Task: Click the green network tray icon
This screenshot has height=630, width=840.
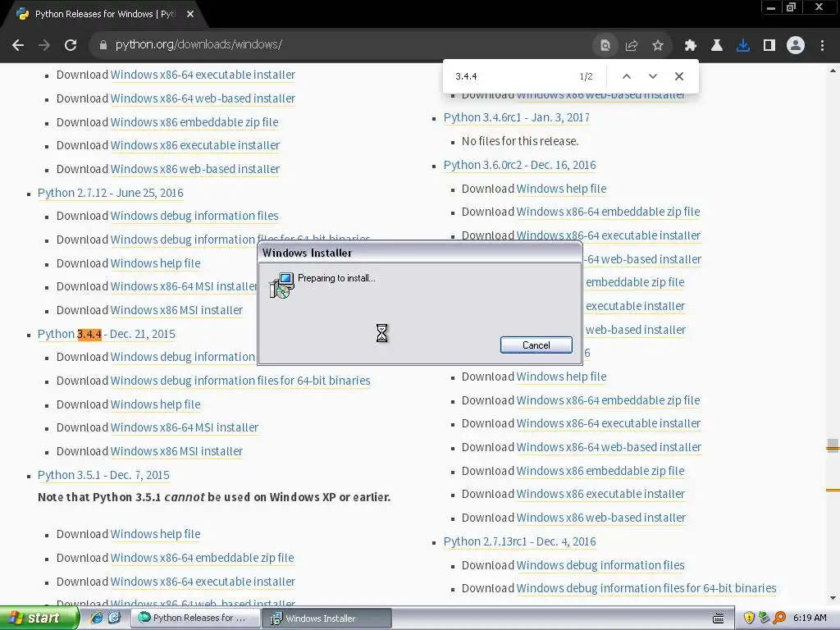Action: point(764,619)
